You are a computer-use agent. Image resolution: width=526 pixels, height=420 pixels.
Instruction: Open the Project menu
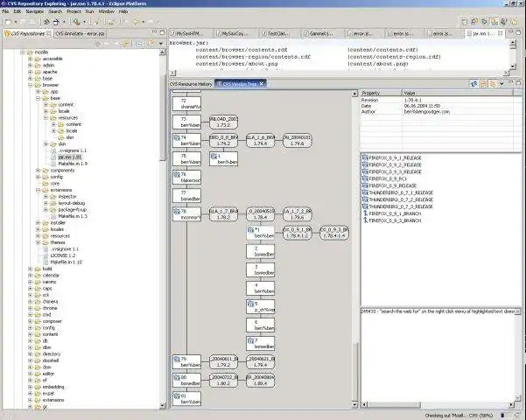point(74,11)
